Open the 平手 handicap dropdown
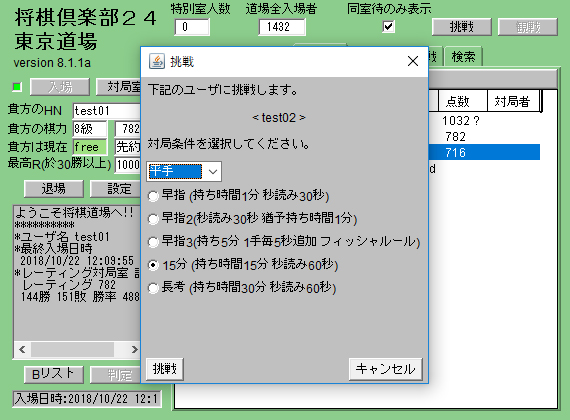 (x=184, y=171)
